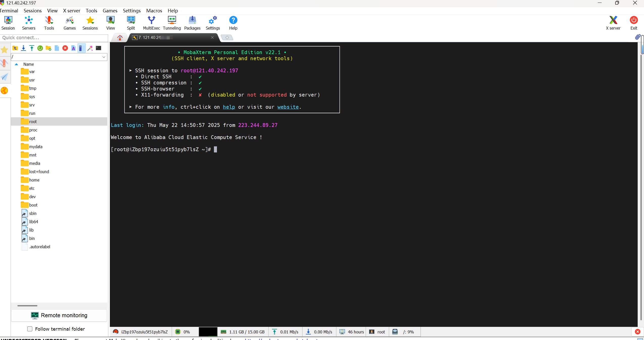Click the download selected files icon

pos(23,48)
